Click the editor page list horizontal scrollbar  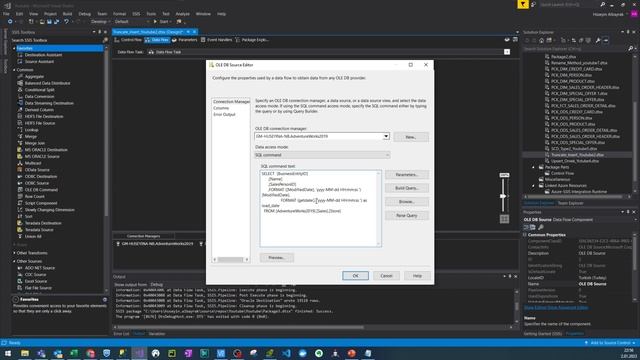pyautogui.click(x=231, y=260)
